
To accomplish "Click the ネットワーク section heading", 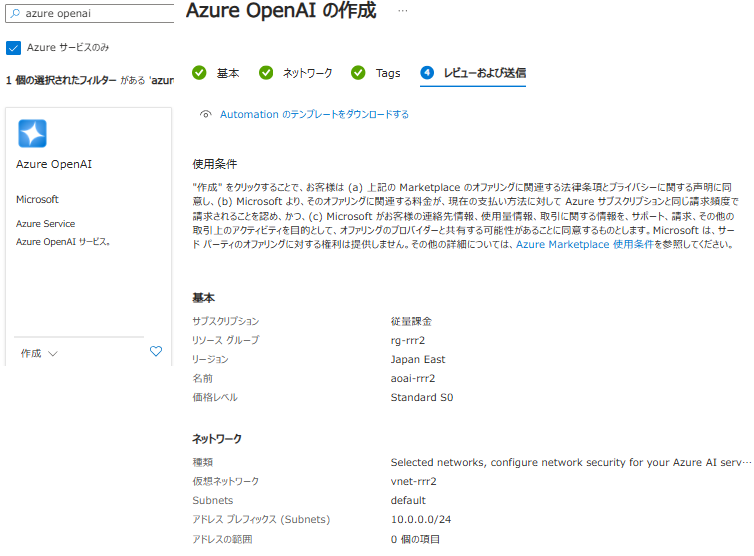I will pyautogui.click(x=217, y=439).
